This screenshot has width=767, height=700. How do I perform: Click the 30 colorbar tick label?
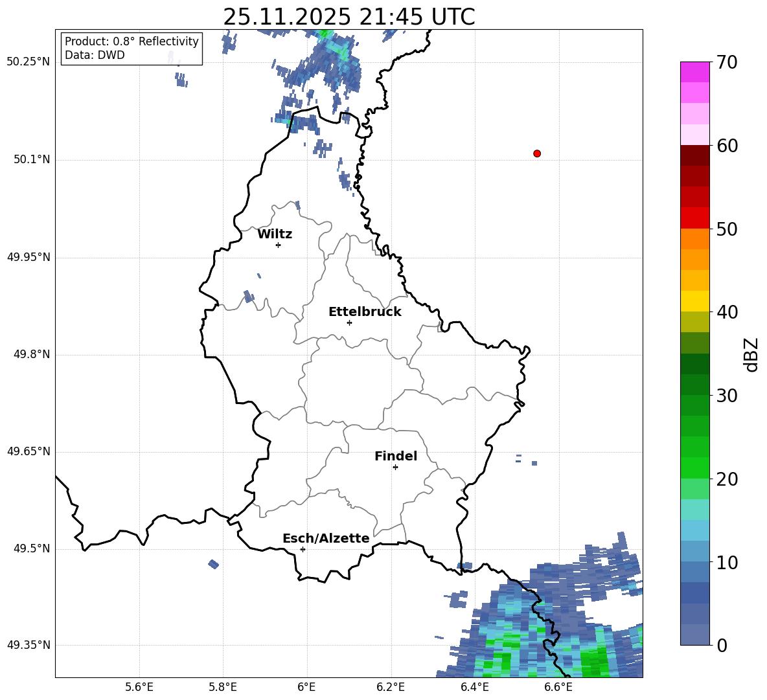tap(727, 396)
